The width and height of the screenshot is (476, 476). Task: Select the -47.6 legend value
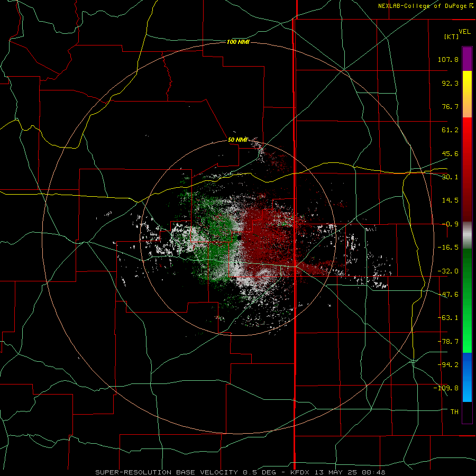(448, 295)
